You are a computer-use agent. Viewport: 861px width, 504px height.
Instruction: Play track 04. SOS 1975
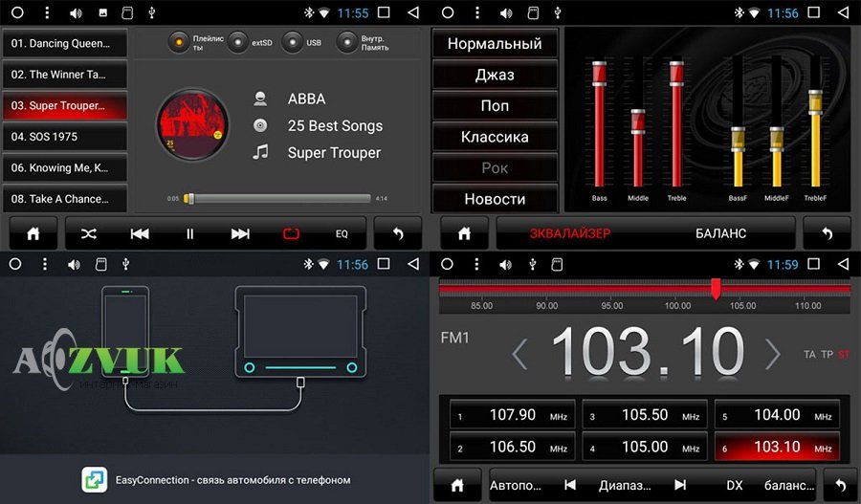point(65,137)
